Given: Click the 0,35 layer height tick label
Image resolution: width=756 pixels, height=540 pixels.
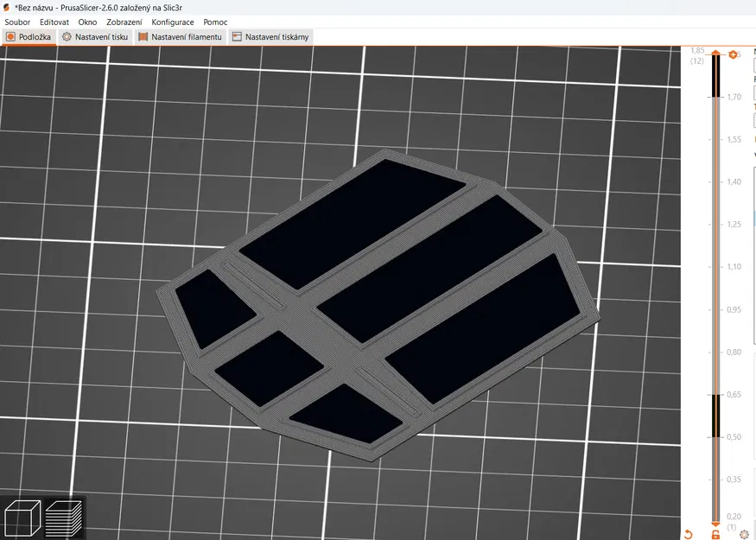Looking at the screenshot, I should click(x=734, y=480).
